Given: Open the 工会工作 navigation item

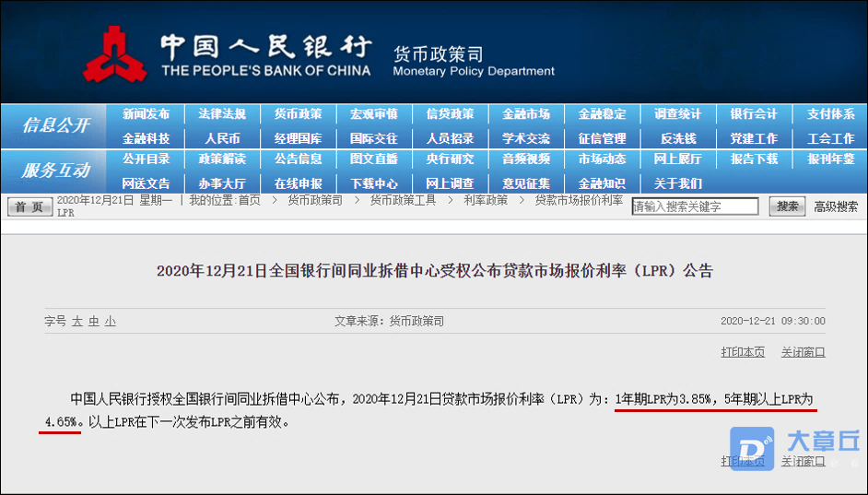Looking at the screenshot, I should 830,138.
